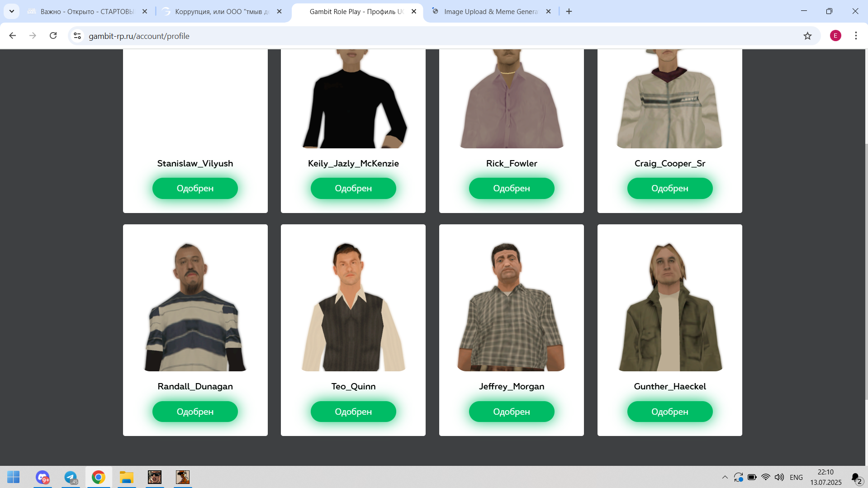
Task: Open the taskbar app with hat character icon
Action: click(183, 477)
